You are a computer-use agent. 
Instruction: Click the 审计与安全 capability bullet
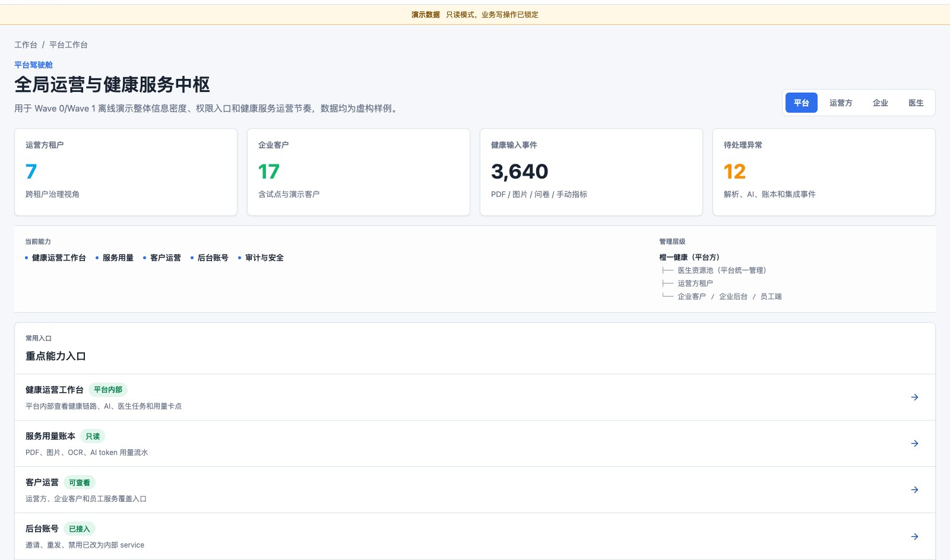click(261, 257)
